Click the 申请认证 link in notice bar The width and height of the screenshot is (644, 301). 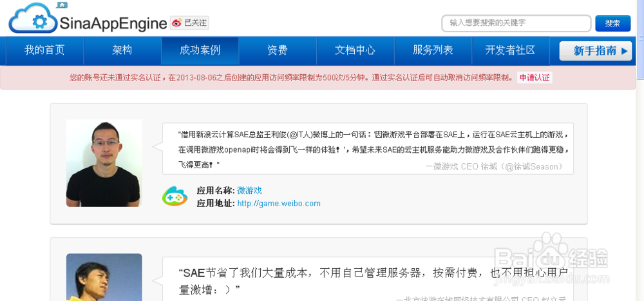coord(535,78)
